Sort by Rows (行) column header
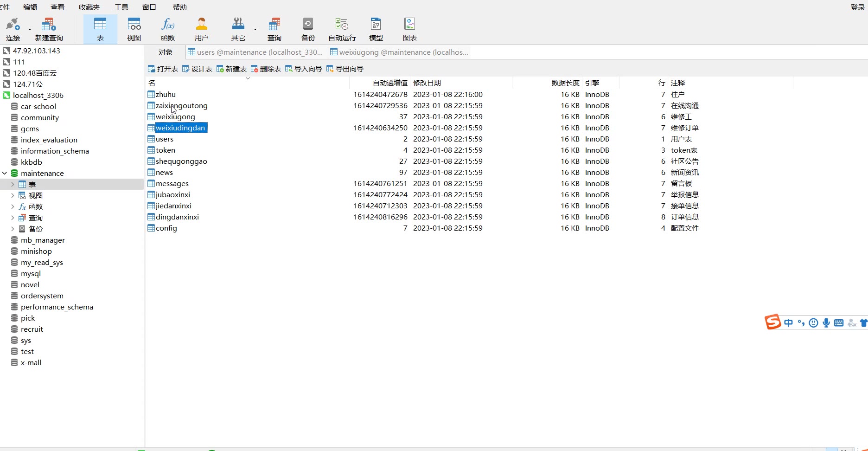This screenshot has height=451, width=868. coord(644,83)
